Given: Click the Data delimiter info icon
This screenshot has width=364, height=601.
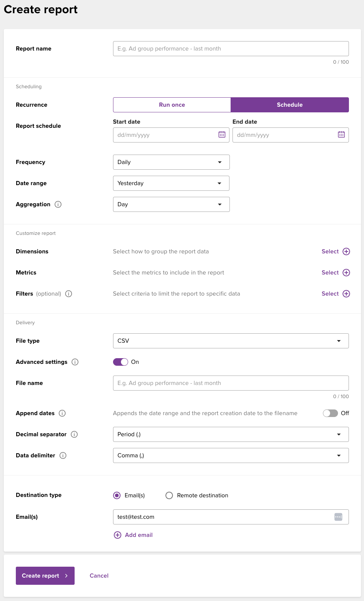Looking at the screenshot, I should (63, 455).
